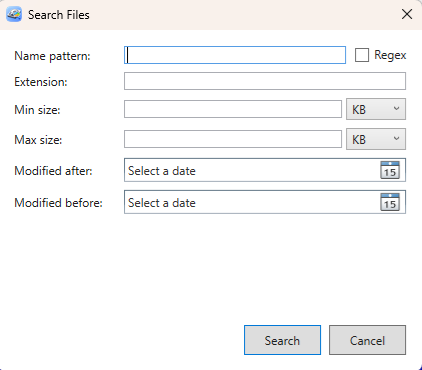Focus the Max size input field

[233, 139]
